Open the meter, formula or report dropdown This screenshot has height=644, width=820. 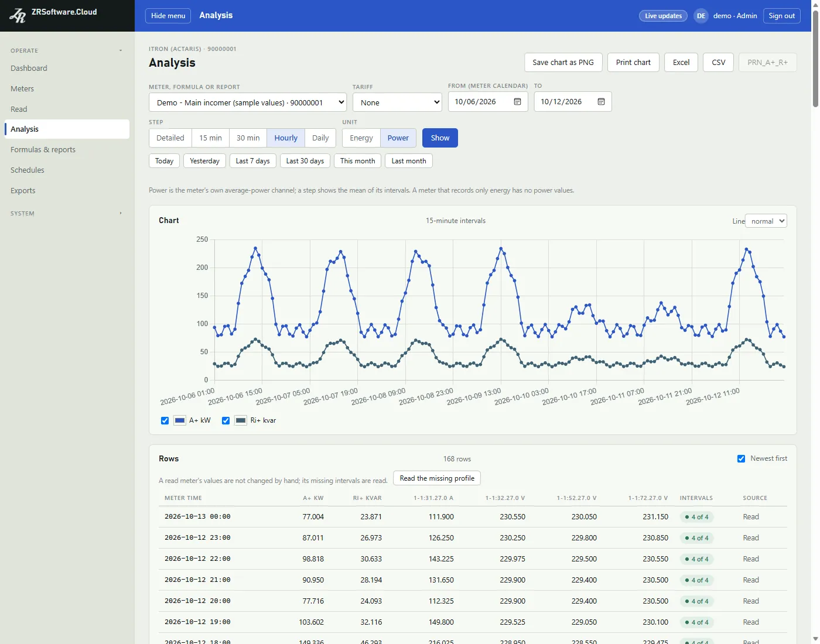click(x=248, y=102)
